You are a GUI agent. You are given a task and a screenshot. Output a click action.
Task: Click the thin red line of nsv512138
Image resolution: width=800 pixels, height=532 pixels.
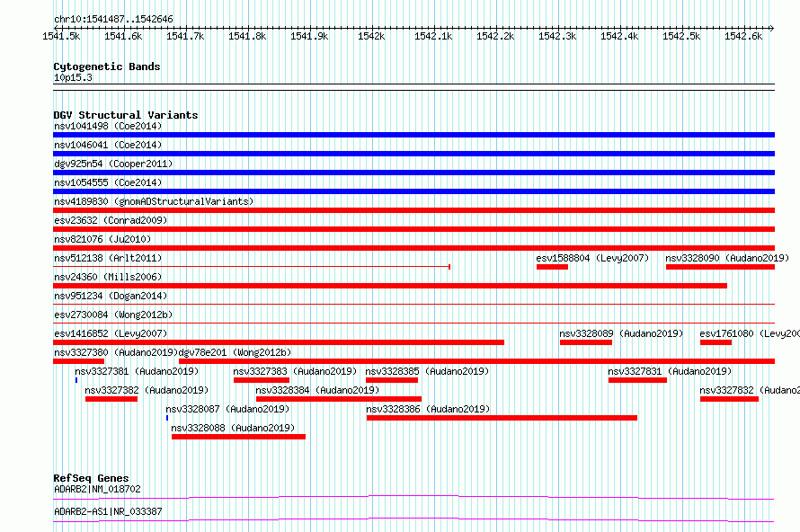point(252,266)
